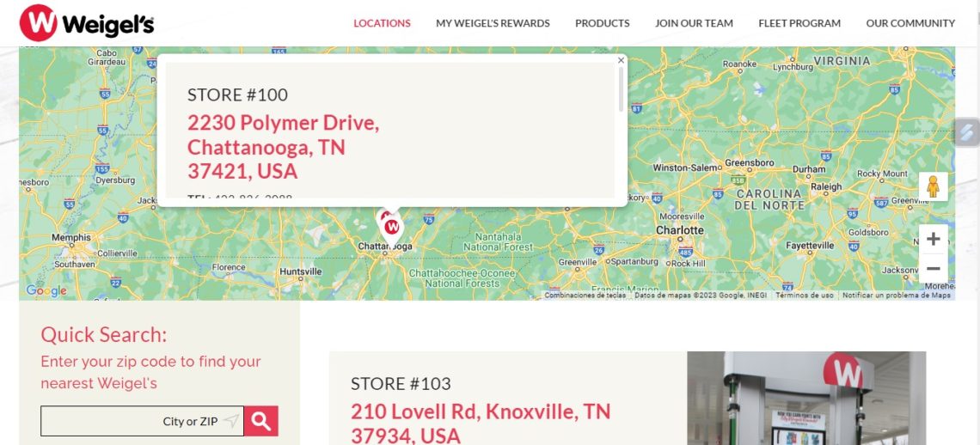
Task: Open Our Community page
Action: (x=910, y=23)
